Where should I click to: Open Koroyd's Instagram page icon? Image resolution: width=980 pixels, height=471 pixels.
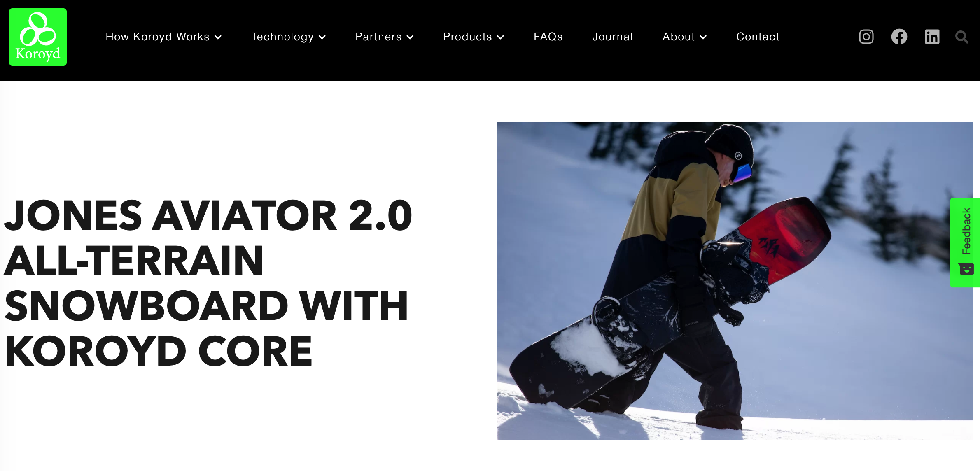pos(866,37)
